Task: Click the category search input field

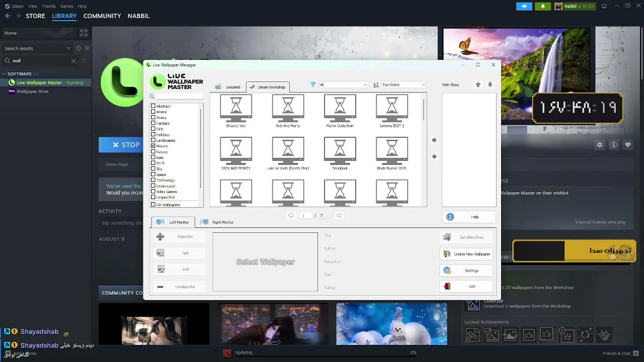Action: coord(179,96)
